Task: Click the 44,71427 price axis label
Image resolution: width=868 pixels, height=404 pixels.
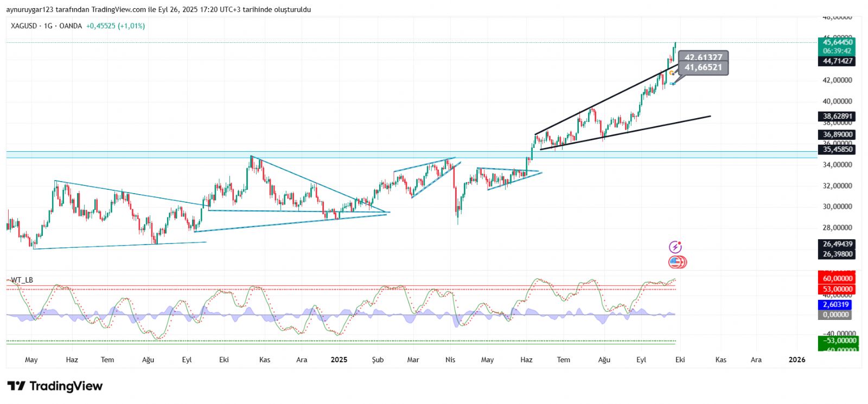Action: (x=837, y=61)
